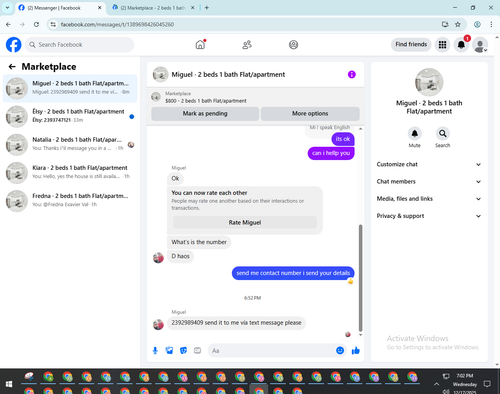Screen dimensions: 500x394
Task: Expand Media, files and links section
Action: (x=429, y=199)
